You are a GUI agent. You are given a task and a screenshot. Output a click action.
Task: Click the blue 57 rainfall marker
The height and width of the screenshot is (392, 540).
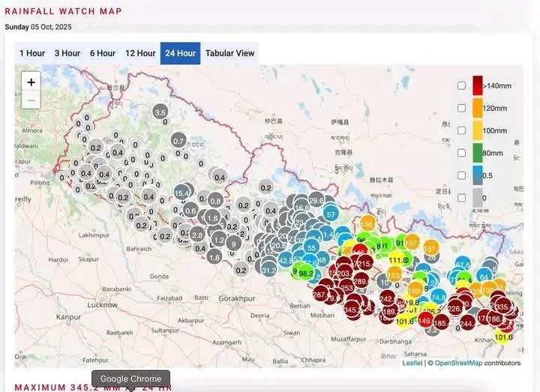coord(331,215)
